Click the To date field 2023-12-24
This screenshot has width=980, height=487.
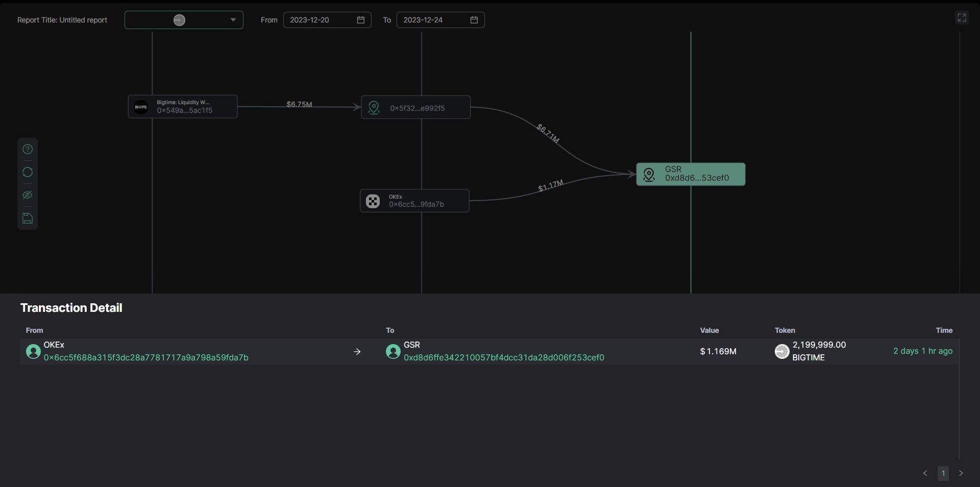click(440, 20)
